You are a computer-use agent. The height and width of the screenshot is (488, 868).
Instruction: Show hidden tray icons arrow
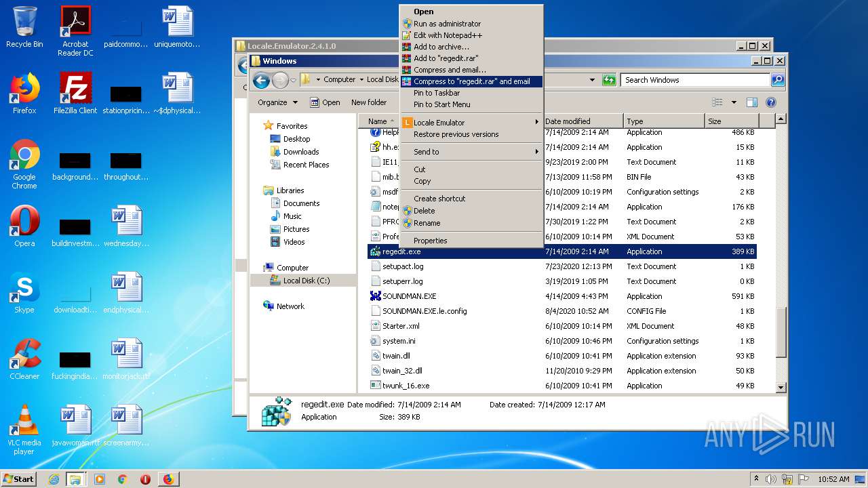click(x=756, y=479)
